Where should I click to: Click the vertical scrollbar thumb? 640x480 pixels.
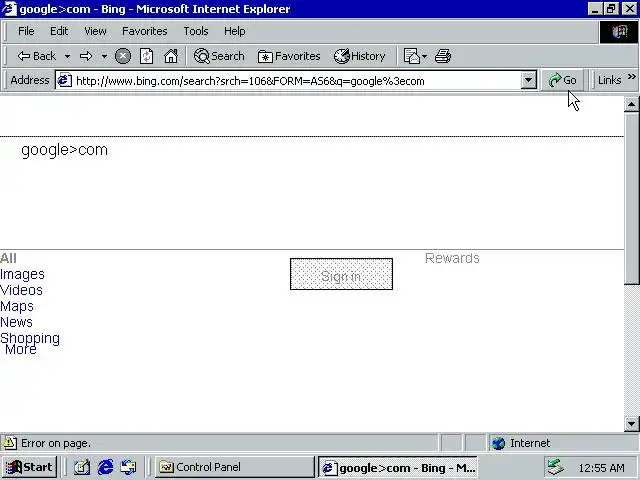pyautogui.click(x=631, y=198)
